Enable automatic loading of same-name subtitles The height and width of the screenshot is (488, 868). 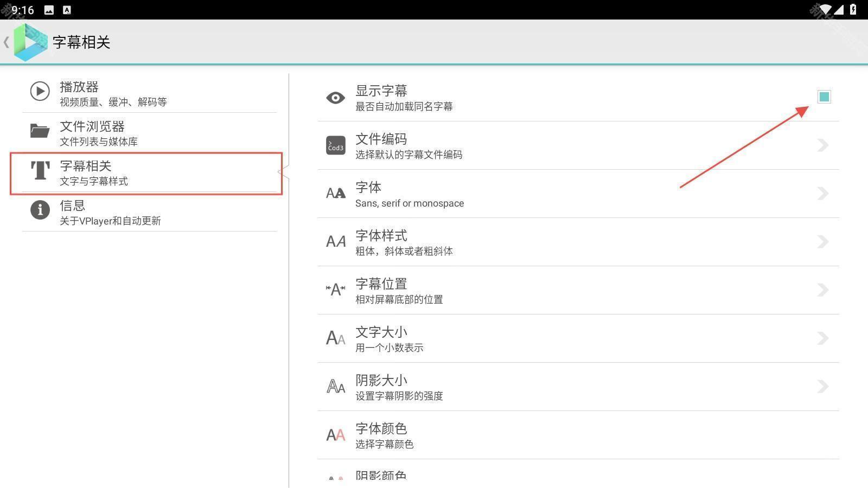coord(824,97)
